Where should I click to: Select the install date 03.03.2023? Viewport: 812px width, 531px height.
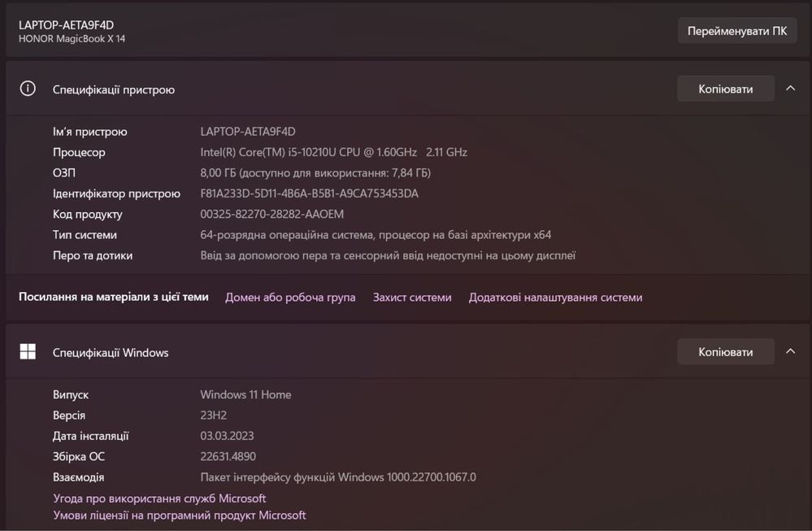click(227, 436)
